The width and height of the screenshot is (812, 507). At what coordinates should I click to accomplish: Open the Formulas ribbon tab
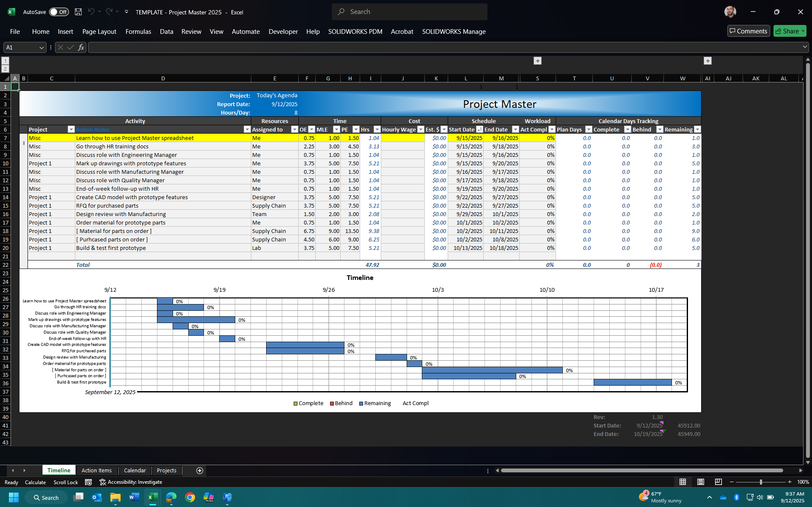pyautogui.click(x=138, y=32)
